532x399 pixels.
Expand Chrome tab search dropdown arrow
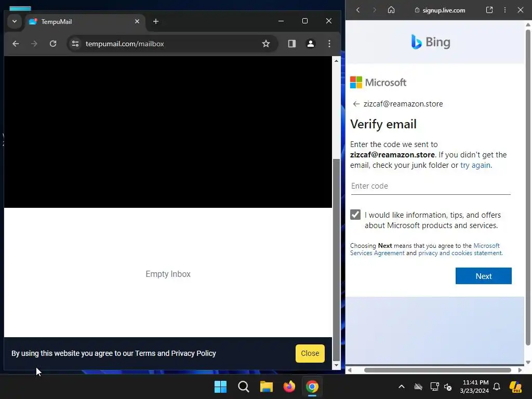(x=15, y=21)
